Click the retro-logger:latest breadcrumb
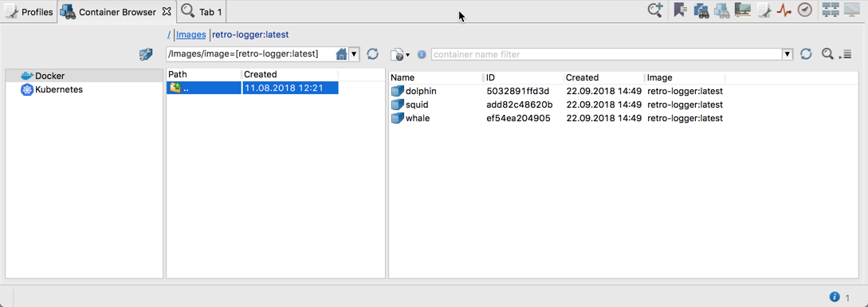868x307 pixels. [x=250, y=34]
